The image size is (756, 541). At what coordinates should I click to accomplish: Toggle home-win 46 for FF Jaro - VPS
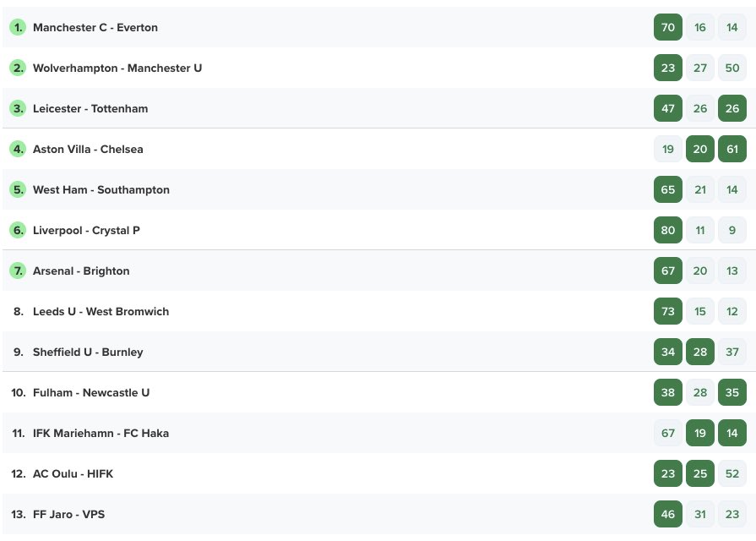coord(668,514)
